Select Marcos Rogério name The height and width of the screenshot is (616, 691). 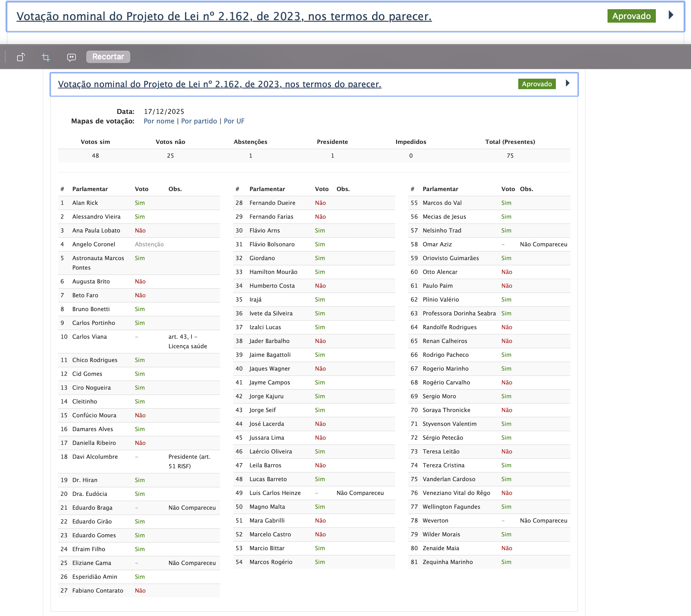point(271,562)
